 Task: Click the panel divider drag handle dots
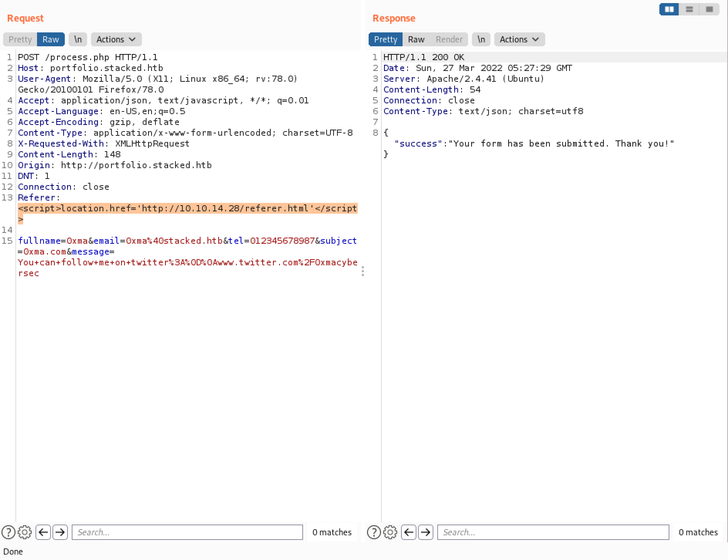pyautogui.click(x=363, y=272)
